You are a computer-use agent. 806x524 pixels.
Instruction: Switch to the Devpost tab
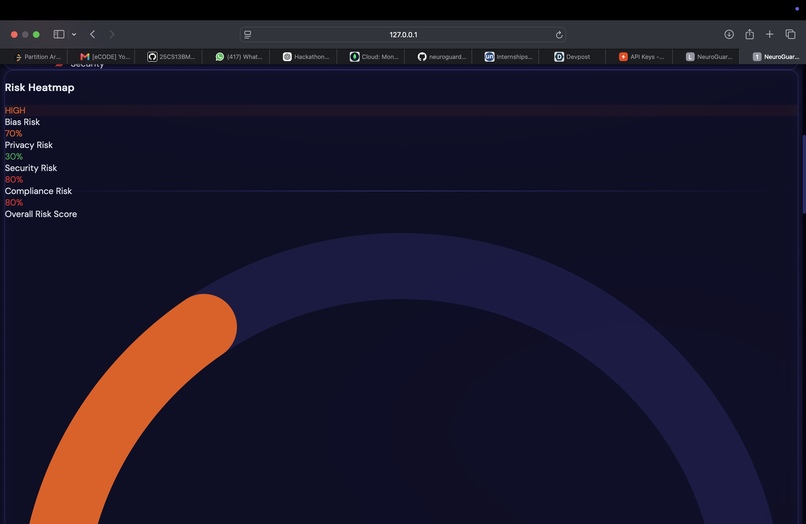point(572,57)
